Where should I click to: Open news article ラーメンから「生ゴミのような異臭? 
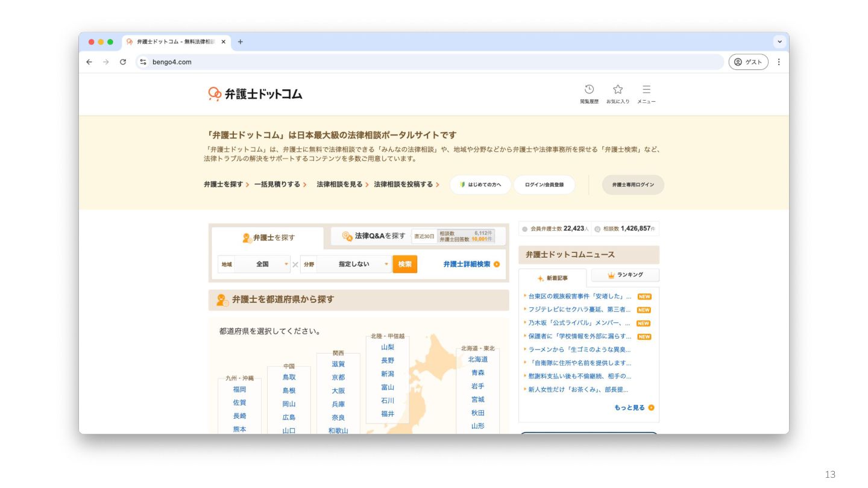(x=579, y=349)
